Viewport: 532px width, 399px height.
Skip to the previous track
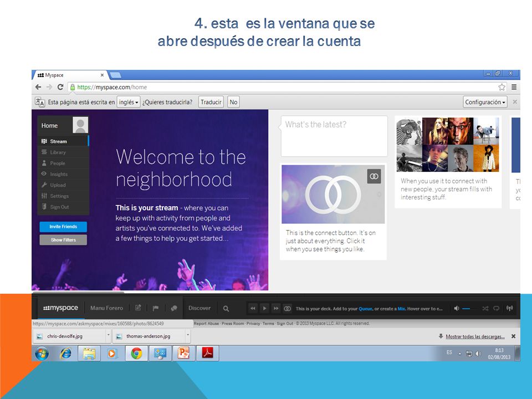tap(253, 309)
